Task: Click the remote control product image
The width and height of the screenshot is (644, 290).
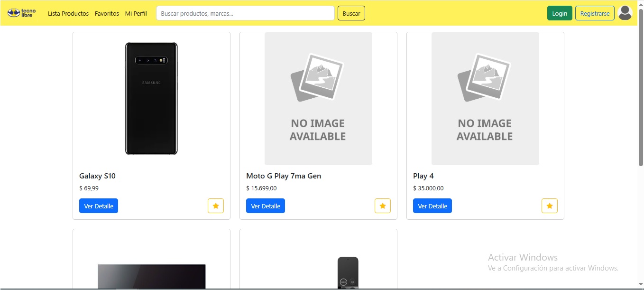Action: click(x=348, y=272)
